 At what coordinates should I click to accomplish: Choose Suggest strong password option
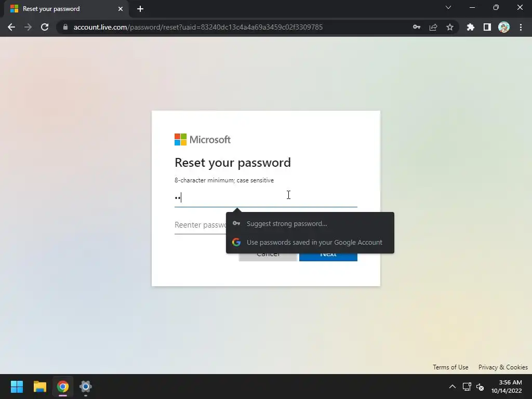coord(310,223)
